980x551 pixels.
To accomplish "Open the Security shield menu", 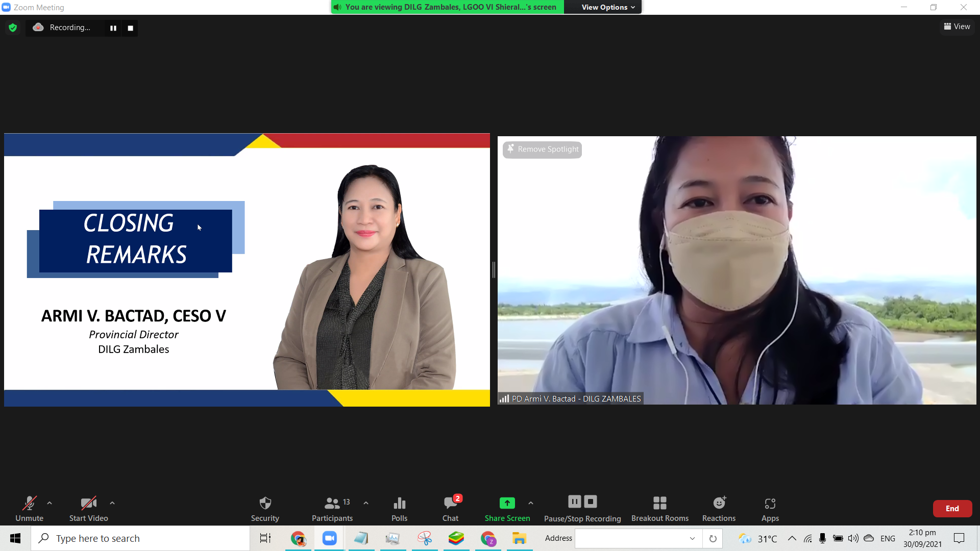I will (x=265, y=509).
